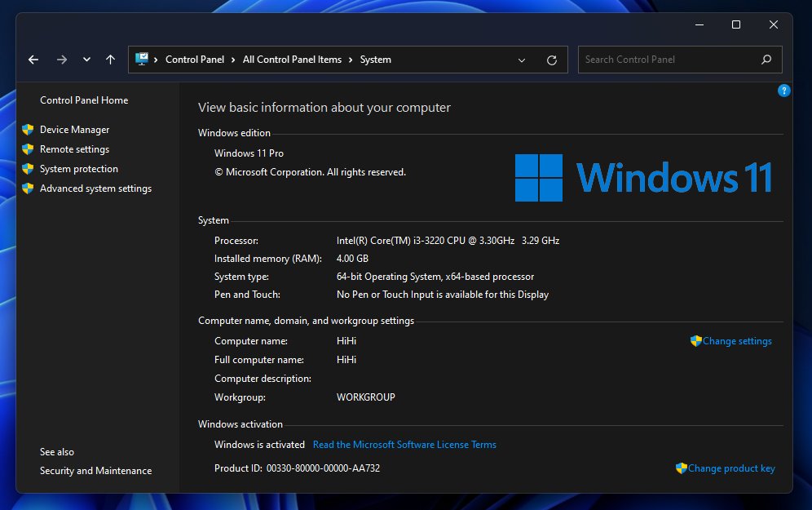This screenshot has width=812, height=510.
Task: Click the back navigation arrow
Action: [x=33, y=60]
